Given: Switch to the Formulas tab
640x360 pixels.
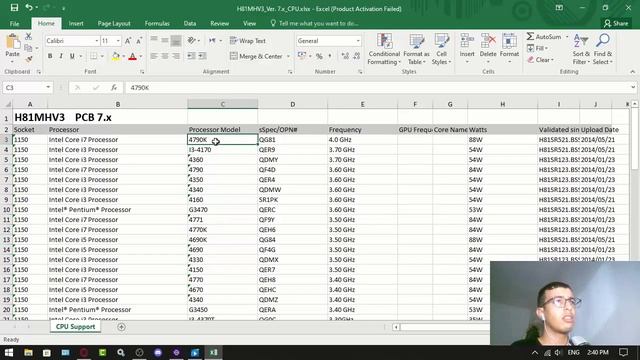Looking at the screenshot, I should [157, 24].
